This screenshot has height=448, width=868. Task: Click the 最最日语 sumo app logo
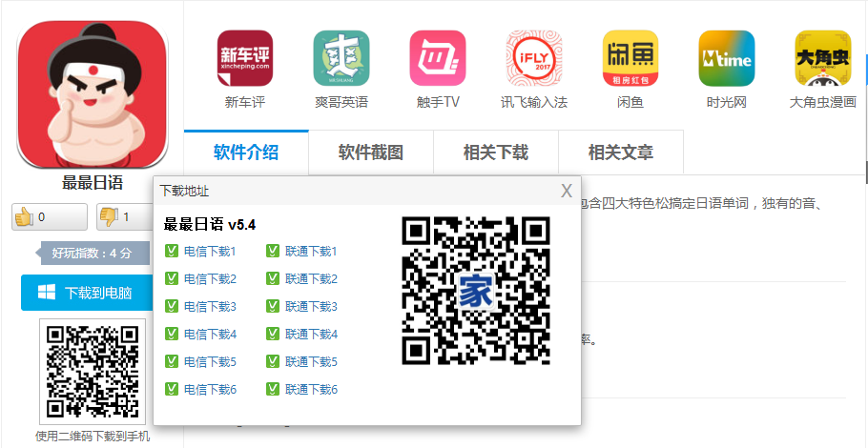pyautogui.click(x=93, y=94)
